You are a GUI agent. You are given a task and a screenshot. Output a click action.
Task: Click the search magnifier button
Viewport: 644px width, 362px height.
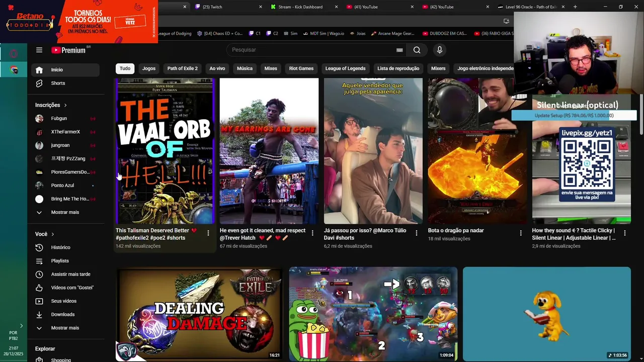point(417,50)
